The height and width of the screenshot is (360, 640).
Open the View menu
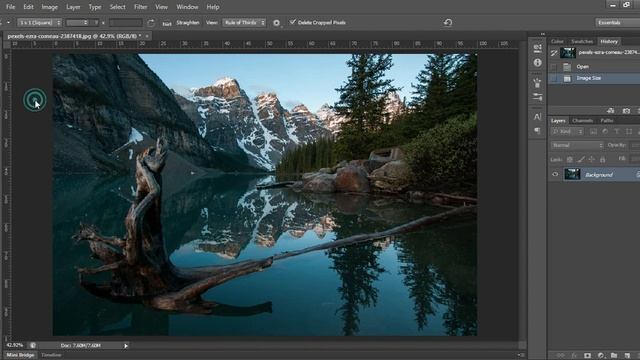(161, 7)
